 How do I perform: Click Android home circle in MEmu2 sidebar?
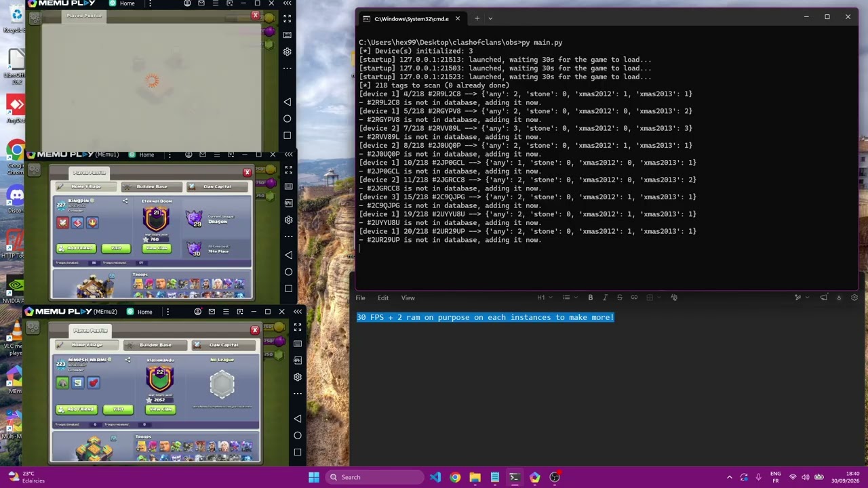pyautogui.click(x=297, y=436)
